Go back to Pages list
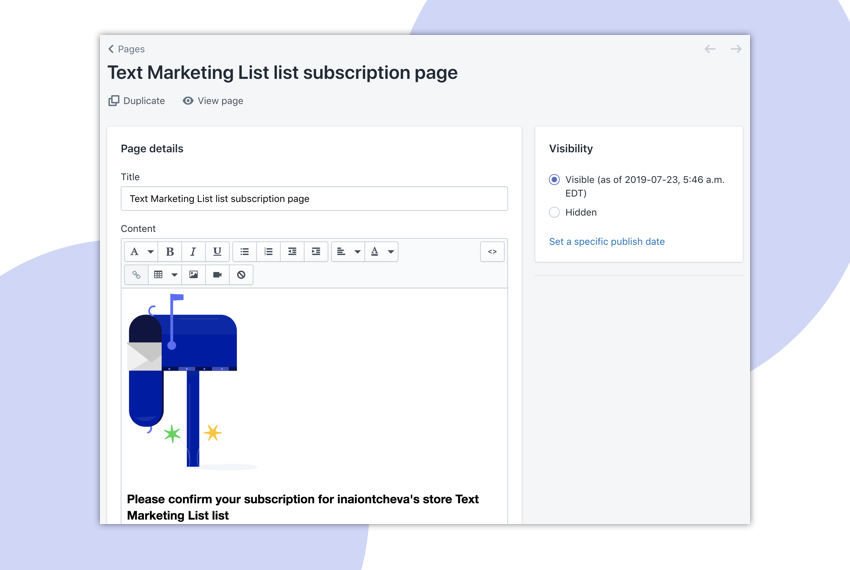The width and height of the screenshot is (850, 570). tap(126, 49)
